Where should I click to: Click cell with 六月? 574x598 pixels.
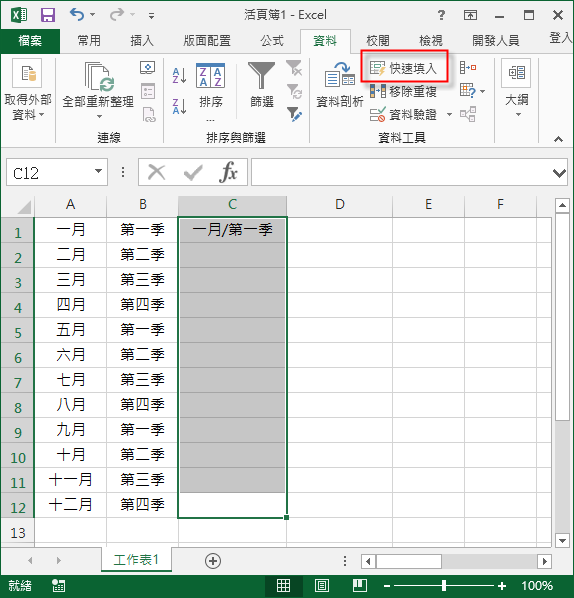point(70,355)
